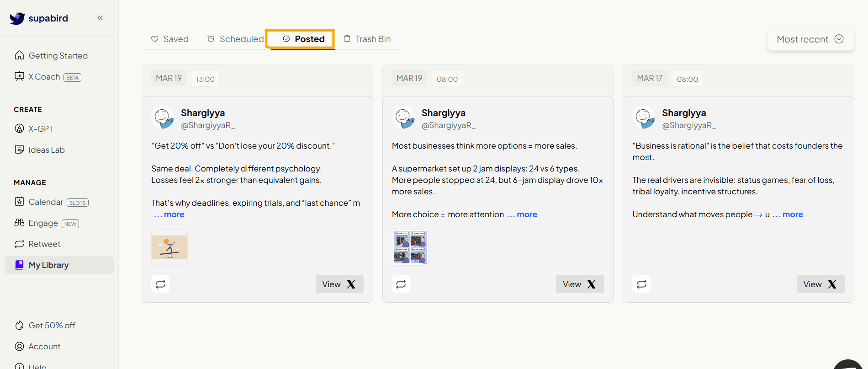The image size is (868, 369).
Task: Collapse the sidebar with double chevron icon
Action: click(100, 18)
